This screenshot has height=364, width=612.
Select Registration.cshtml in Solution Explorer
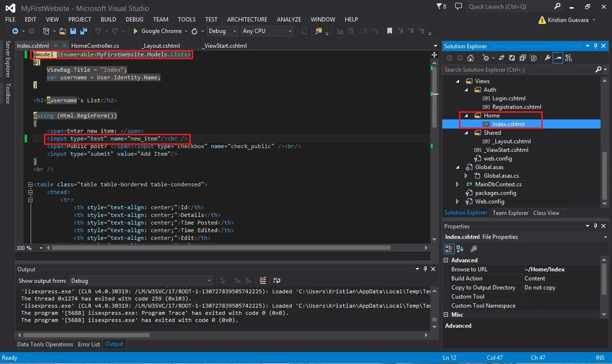click(x=516, y=107)
